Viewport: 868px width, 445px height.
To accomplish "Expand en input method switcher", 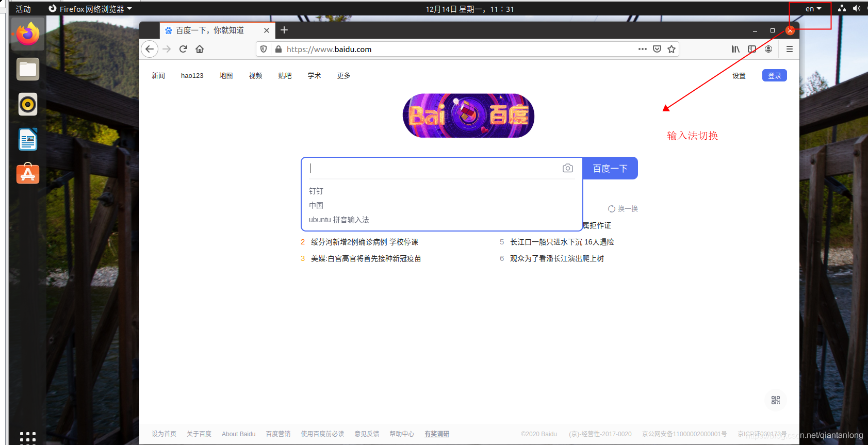I will tap(813, 9).
